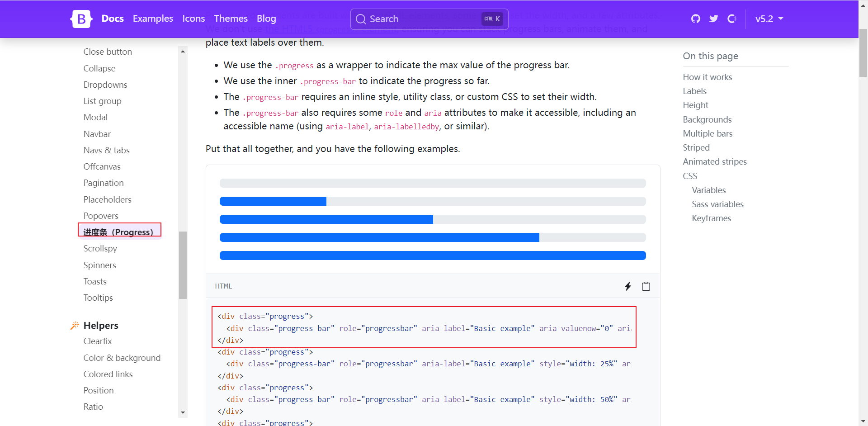The image size is (868, 426).
Task: Open the Themes nav item
Action: coord(231,19)
